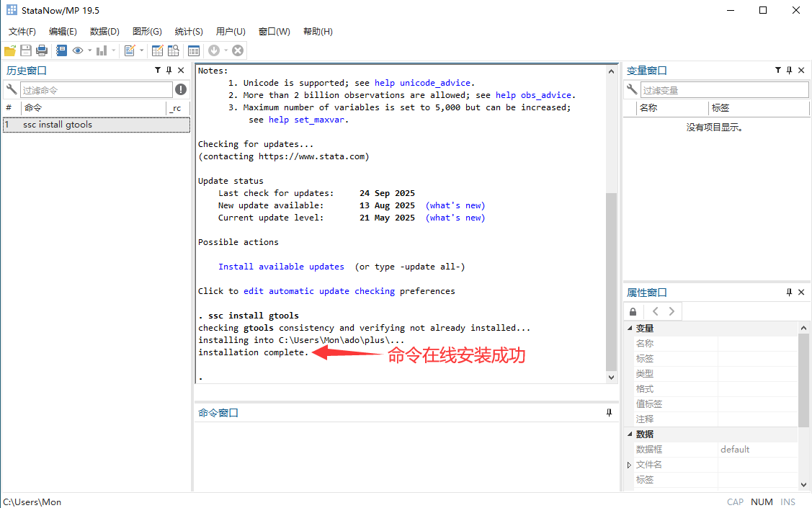
Task: Click the wrench icon in 历史窗口
Action: tap(12, 89)
